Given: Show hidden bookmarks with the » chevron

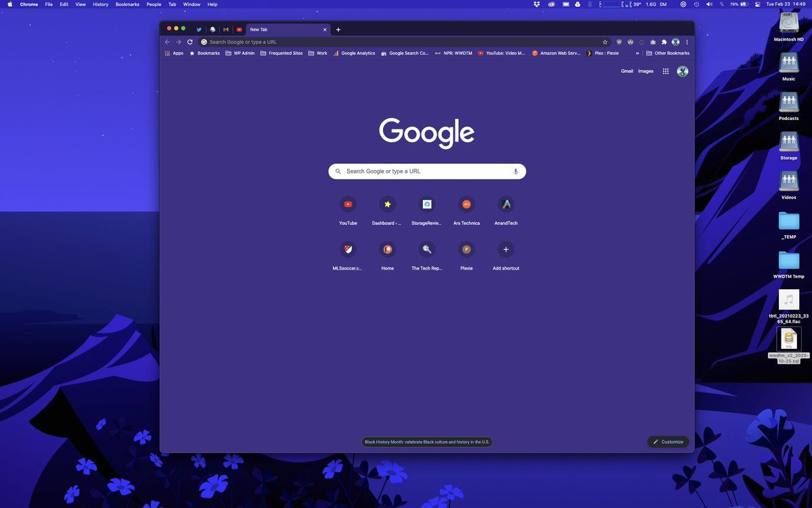Looking at the screenshot, I should [x=637, y=53].
